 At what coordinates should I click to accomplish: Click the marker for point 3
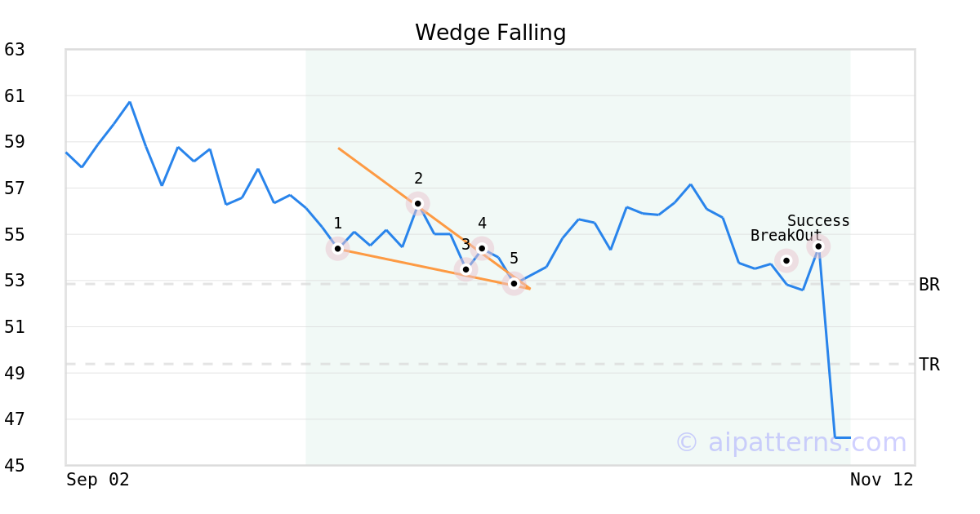465,268
